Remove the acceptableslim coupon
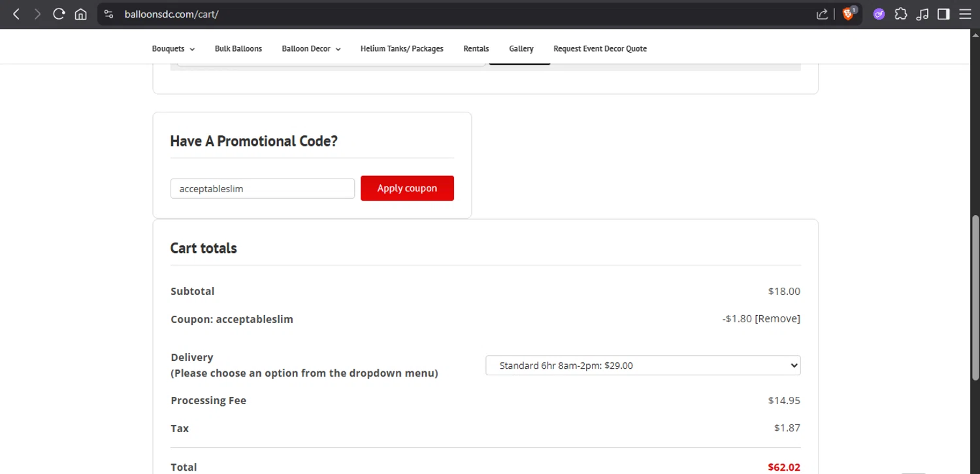The image size is (980, 474). point(777,318)
